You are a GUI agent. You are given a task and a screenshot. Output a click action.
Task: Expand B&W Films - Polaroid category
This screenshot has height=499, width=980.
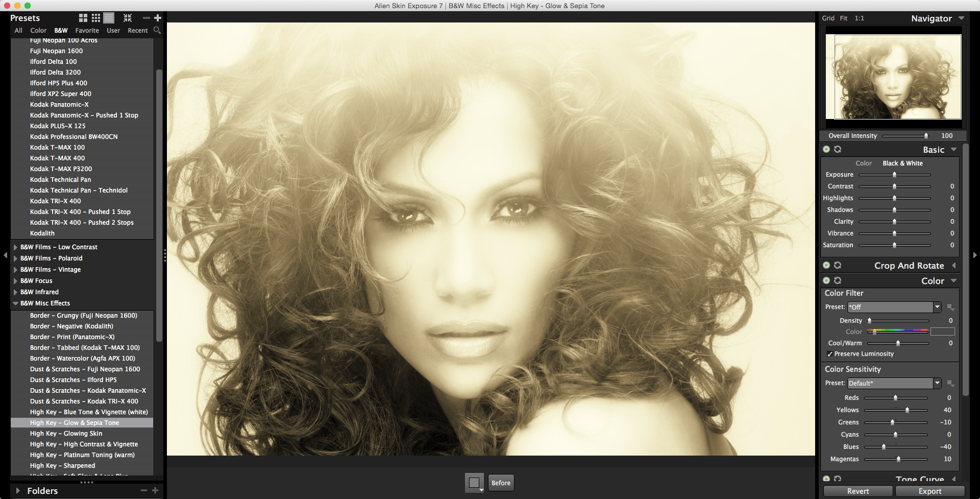click(16, 258)
